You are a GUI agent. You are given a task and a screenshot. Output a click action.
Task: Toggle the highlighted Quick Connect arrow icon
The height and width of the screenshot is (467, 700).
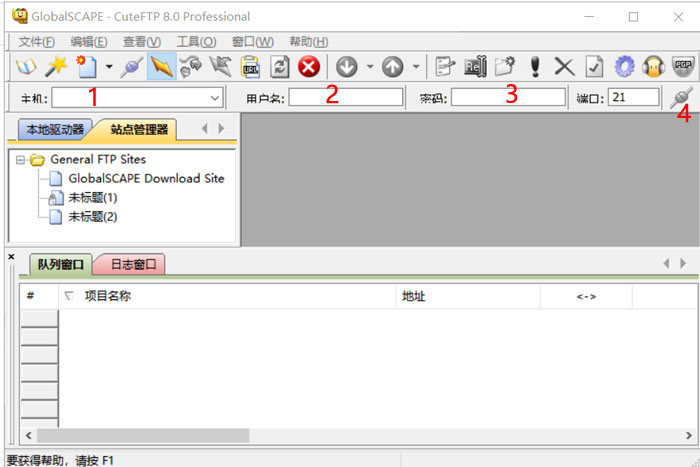[x=162, y=67]
